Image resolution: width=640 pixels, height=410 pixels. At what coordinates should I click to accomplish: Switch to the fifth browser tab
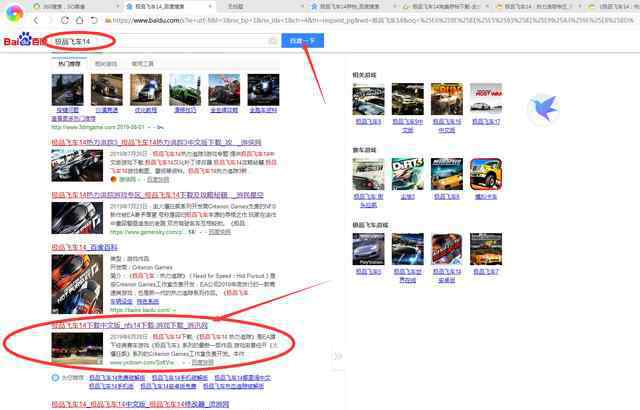445,7
